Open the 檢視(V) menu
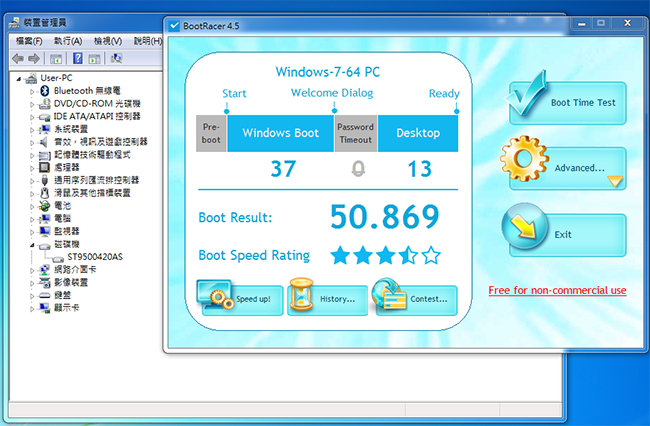650x426 pixels. click(x=107, y=41)
